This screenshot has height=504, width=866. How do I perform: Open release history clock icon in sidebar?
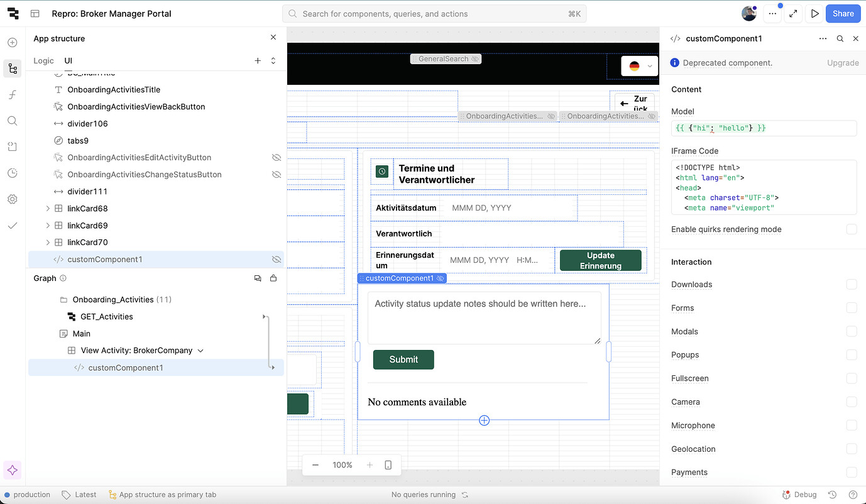coord(13,173)
